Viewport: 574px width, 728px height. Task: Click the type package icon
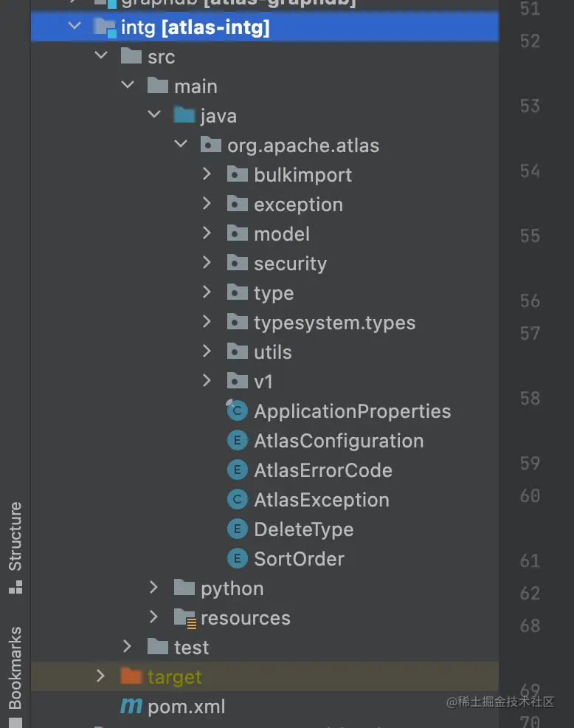(238, 292)
